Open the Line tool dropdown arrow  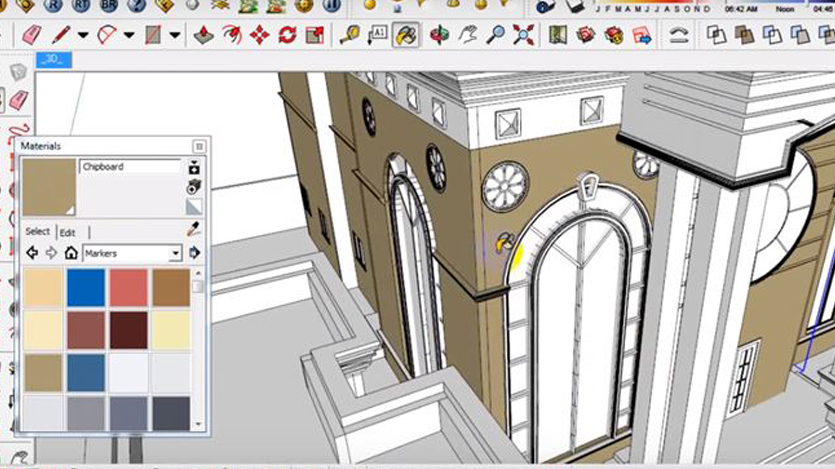[x=83, y=35]
